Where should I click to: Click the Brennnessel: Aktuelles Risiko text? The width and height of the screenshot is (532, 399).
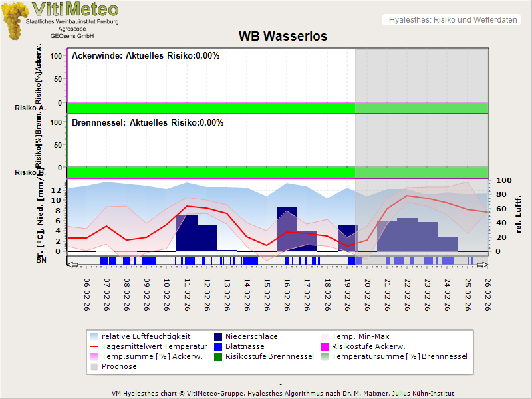click(x=148, y=123)
